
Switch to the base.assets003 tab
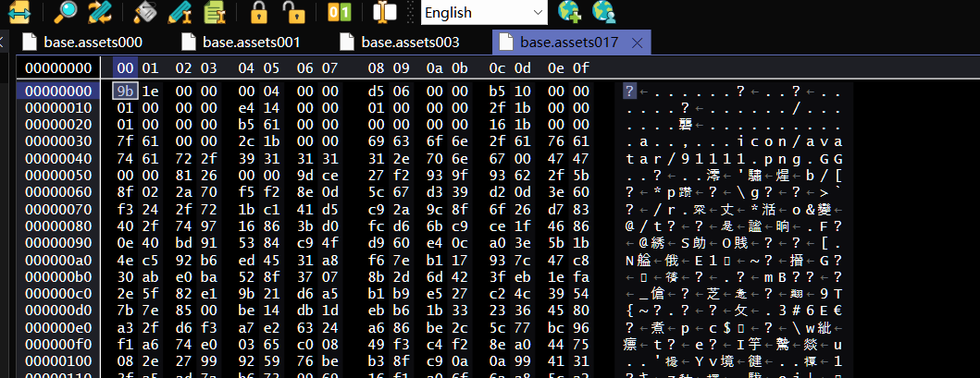400,43
